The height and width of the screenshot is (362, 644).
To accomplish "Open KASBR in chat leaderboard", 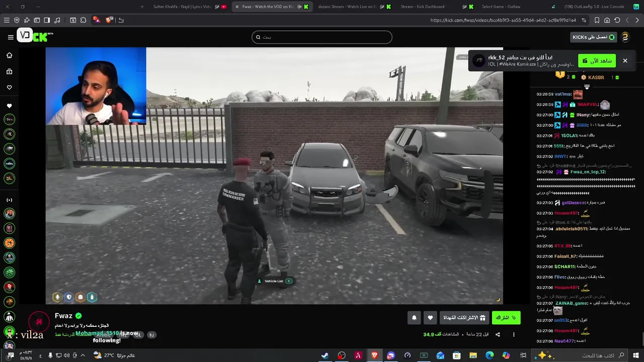I will pyautogui.click(x=596, y=77).
